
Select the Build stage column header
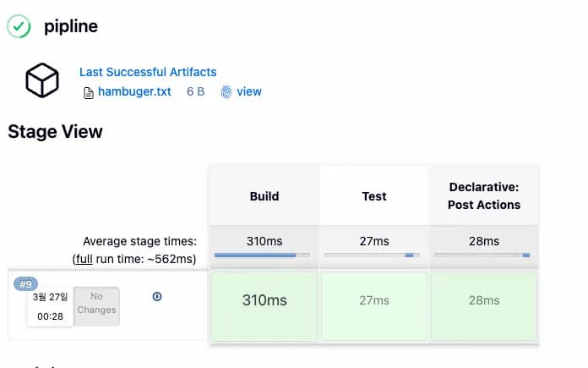(x=264, y=196)
